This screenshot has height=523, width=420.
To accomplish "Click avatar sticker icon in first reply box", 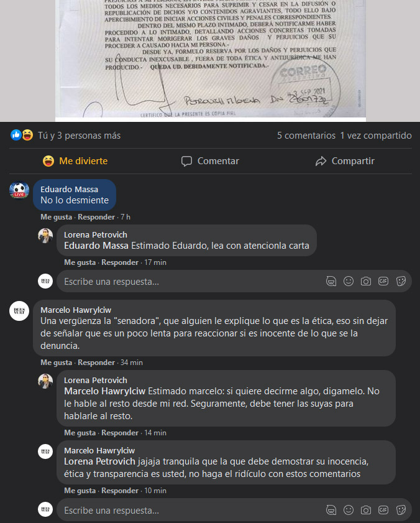I will pyautogui.click(x=331, y=281).
